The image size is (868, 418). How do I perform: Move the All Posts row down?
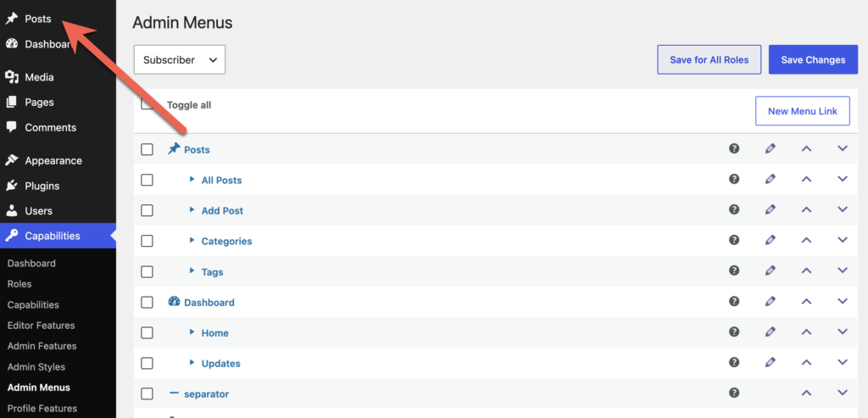pyautogui.click(x=843, y=179)
